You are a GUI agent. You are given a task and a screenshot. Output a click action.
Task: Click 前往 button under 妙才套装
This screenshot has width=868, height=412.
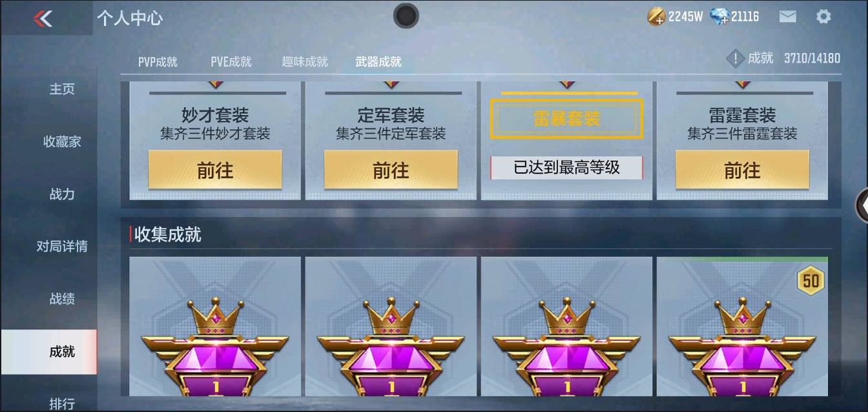[x=215, y=170]
